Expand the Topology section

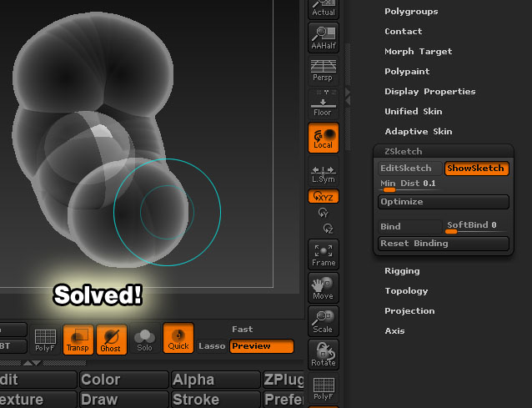pyautogui.click(x=406, y=291)
